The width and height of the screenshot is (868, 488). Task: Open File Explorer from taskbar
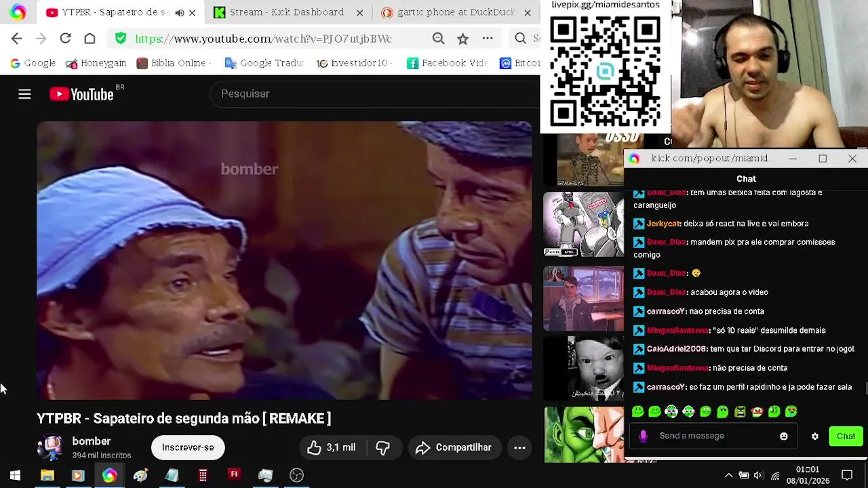pyautogui.click(x=47, y=475)
